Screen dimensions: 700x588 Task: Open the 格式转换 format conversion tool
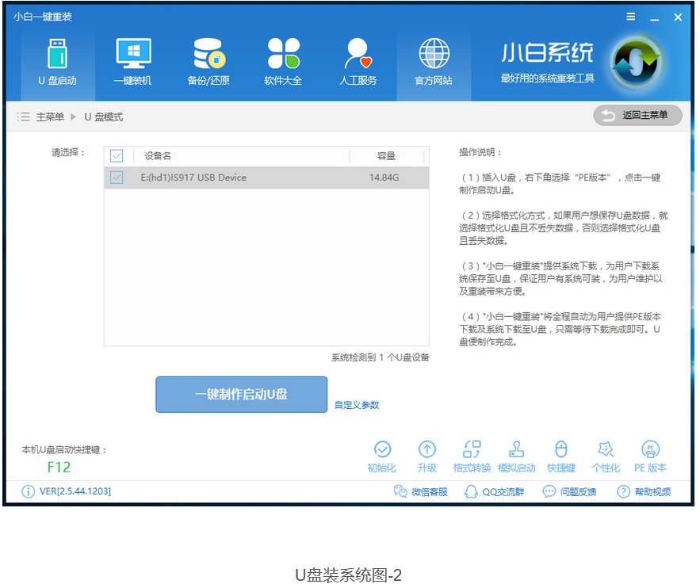(472, 451)
